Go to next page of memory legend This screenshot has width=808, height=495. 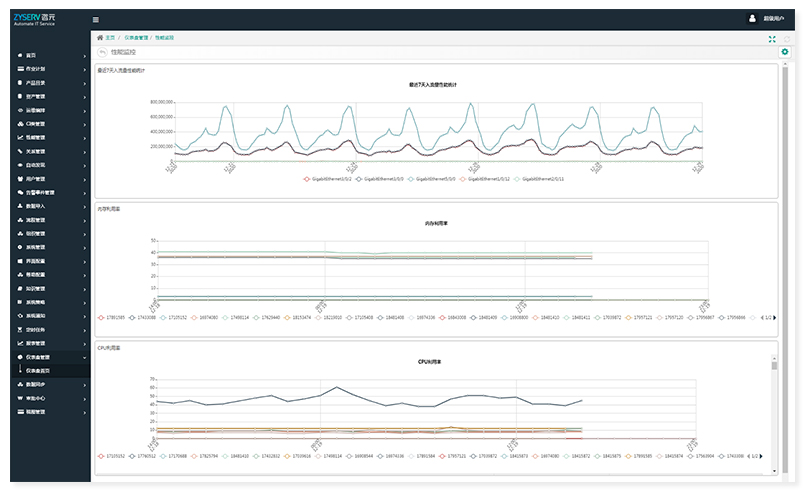tap(775, 318)
